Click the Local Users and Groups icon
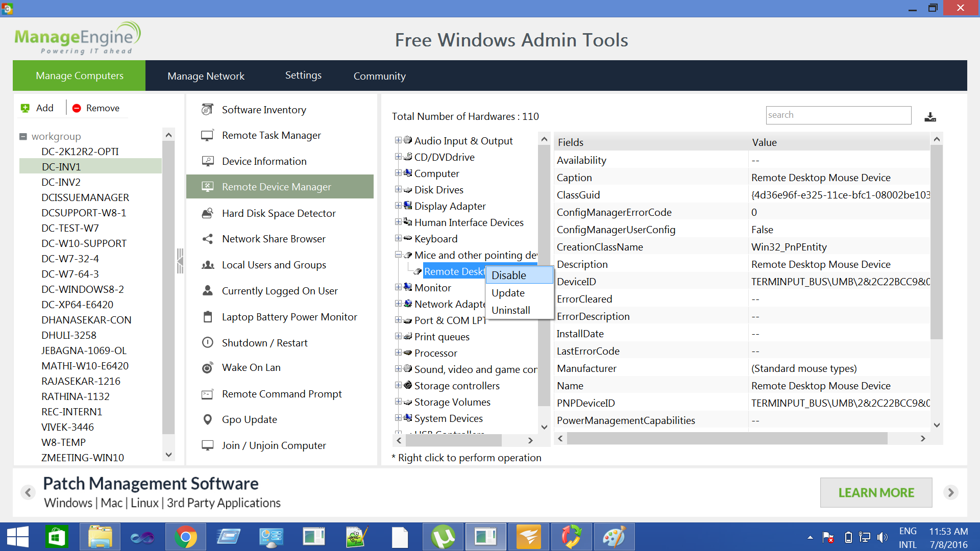 tap(207, 265)
